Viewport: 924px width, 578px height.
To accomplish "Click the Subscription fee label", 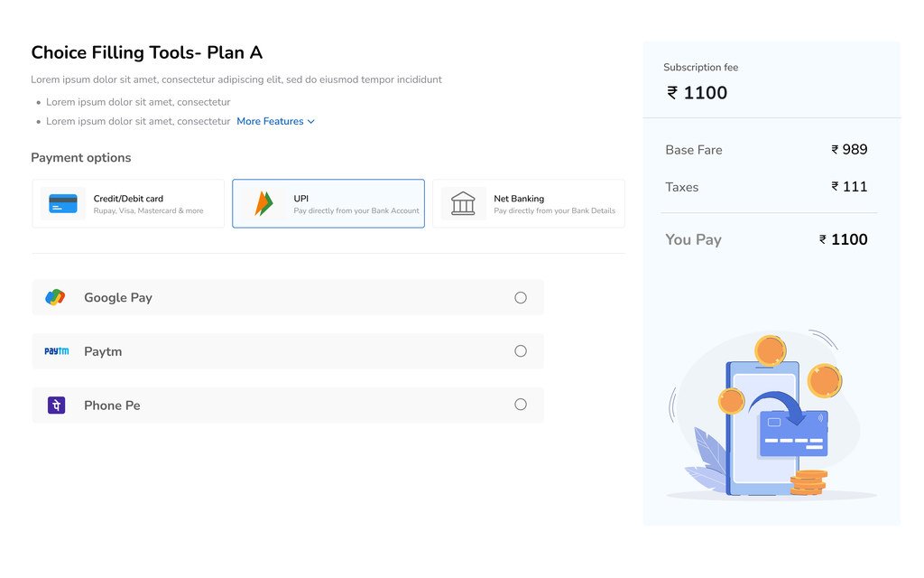I will [x=700, y=67].
